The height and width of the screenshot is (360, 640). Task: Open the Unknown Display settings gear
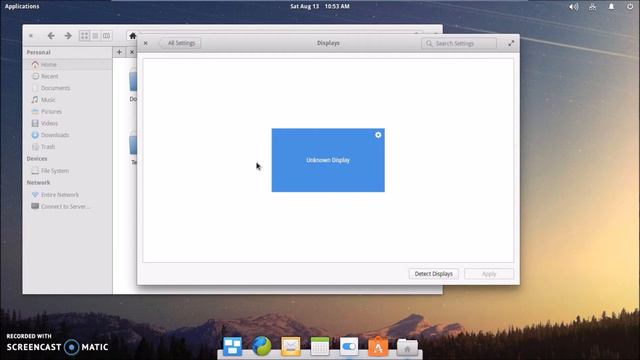click(x=378, y=135)
